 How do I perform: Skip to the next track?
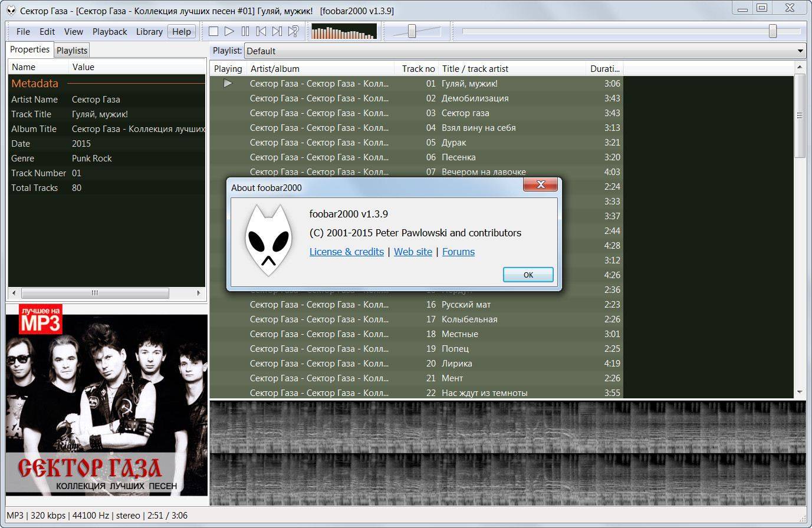point(277,32)
